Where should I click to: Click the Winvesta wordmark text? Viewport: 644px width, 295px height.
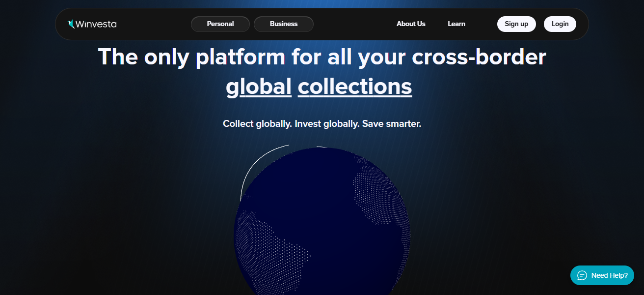[x=96, y=24]
